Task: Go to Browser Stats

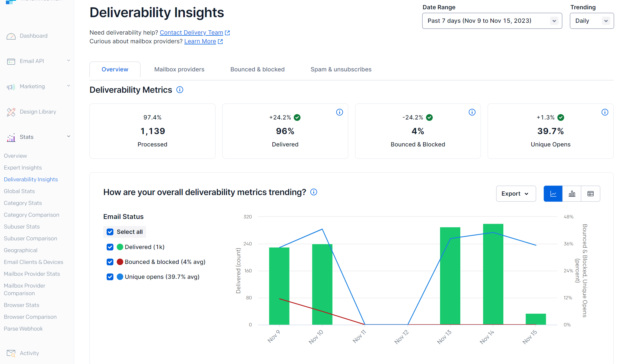Action: coord(21,305)
